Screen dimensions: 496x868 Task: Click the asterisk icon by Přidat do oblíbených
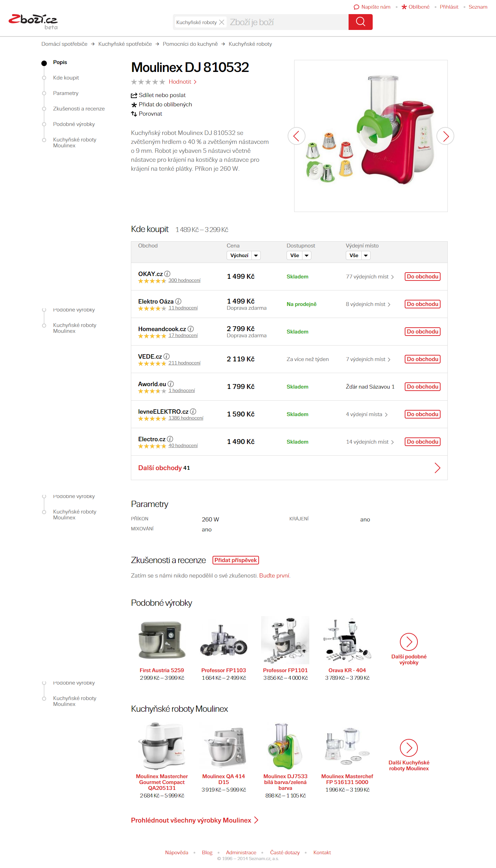pos(134,105)
